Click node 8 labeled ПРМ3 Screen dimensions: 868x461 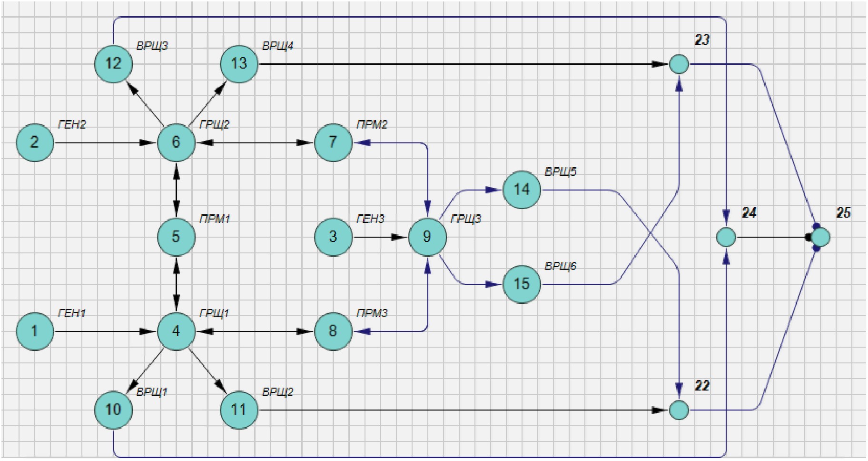coord(333,331)
